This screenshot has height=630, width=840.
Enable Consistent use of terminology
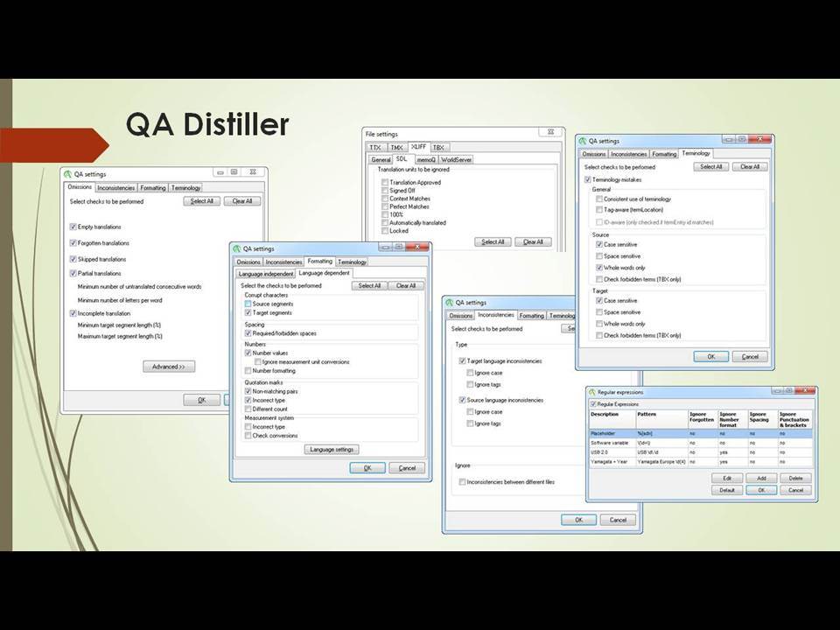tap(599, 199)
